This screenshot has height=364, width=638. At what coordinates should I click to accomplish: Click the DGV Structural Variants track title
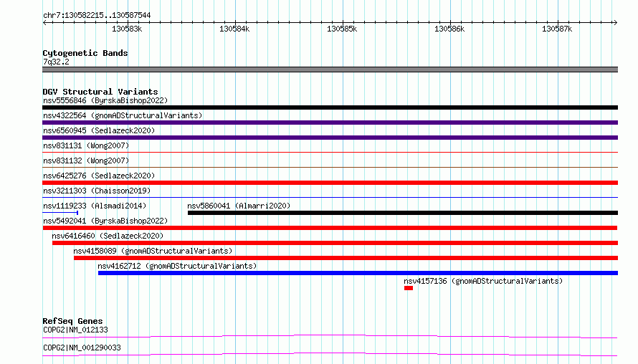coord(100,92)
